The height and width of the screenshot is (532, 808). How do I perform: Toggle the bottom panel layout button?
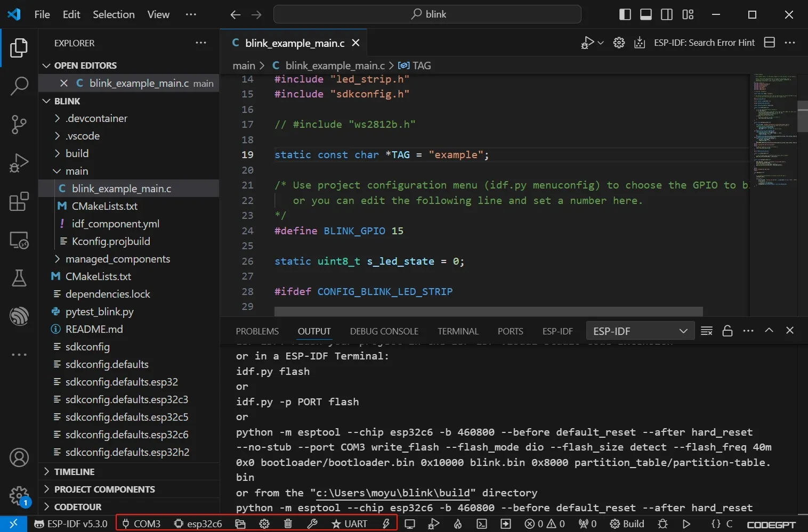click(x=645, y=14)
